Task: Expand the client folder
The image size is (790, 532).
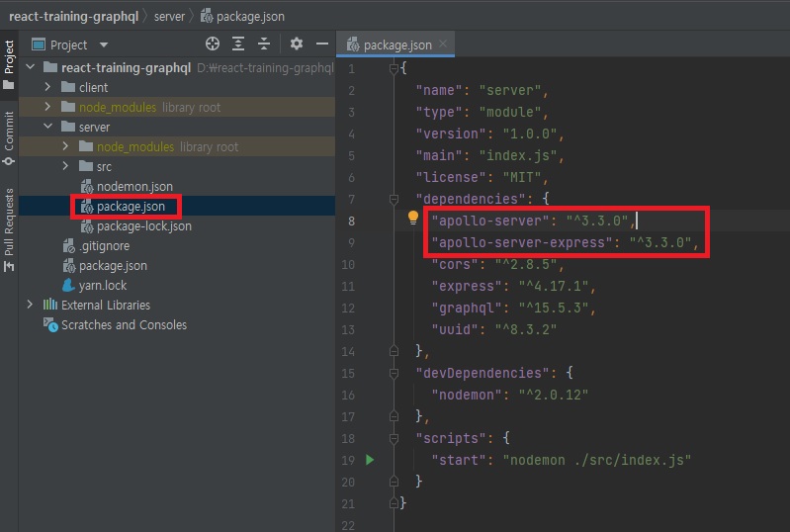Action: [x=46, y=88]
